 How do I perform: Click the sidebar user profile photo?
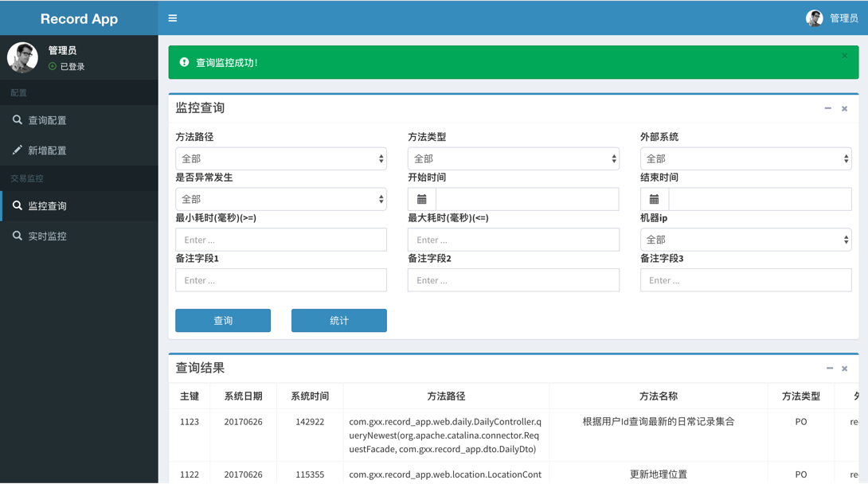[23, 57]
